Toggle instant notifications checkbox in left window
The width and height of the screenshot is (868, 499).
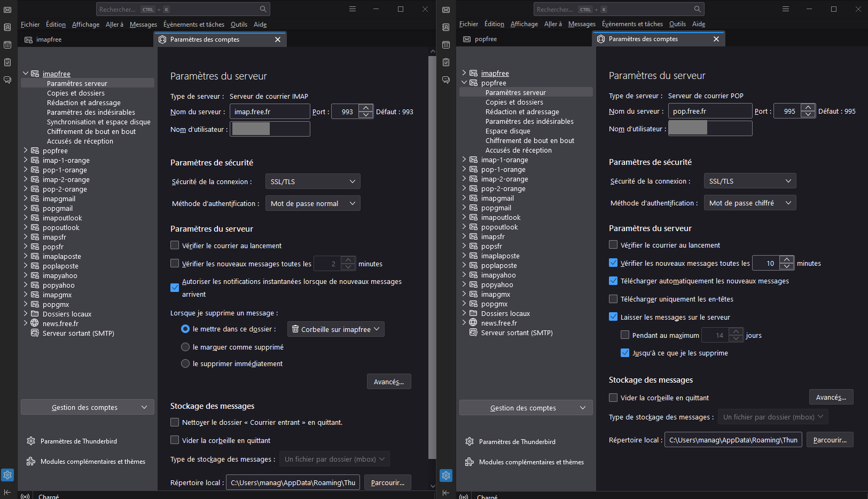tap(175, 287)
